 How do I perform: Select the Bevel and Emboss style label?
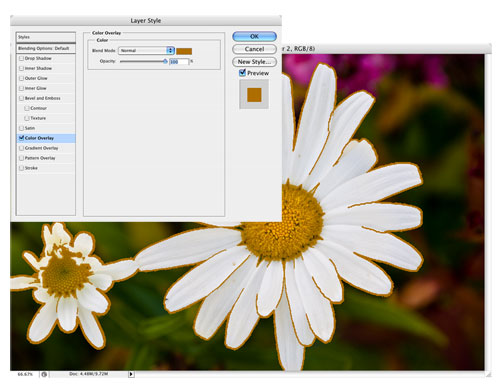[x=43, y=98]
